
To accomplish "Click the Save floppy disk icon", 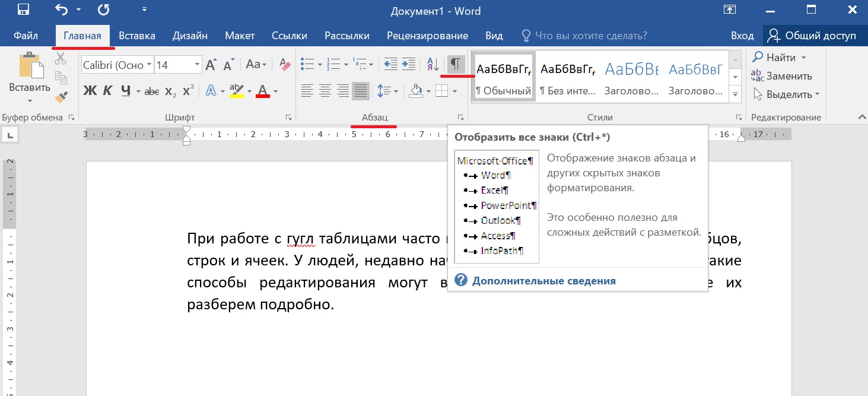I will 24,10.
